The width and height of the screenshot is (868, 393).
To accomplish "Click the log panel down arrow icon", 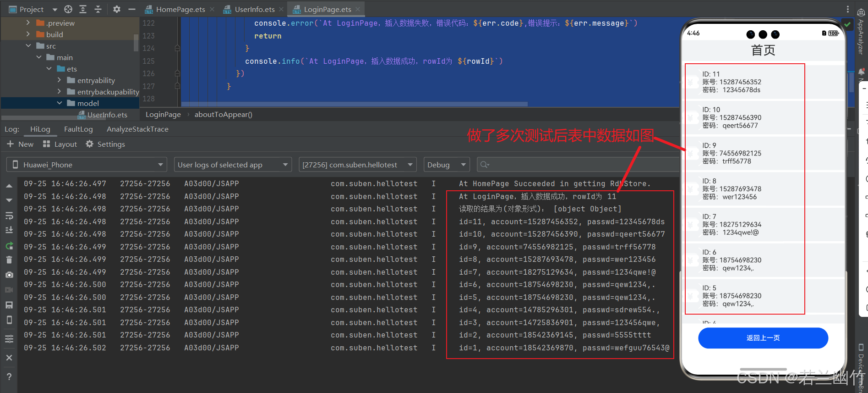I will pos(9,200).
